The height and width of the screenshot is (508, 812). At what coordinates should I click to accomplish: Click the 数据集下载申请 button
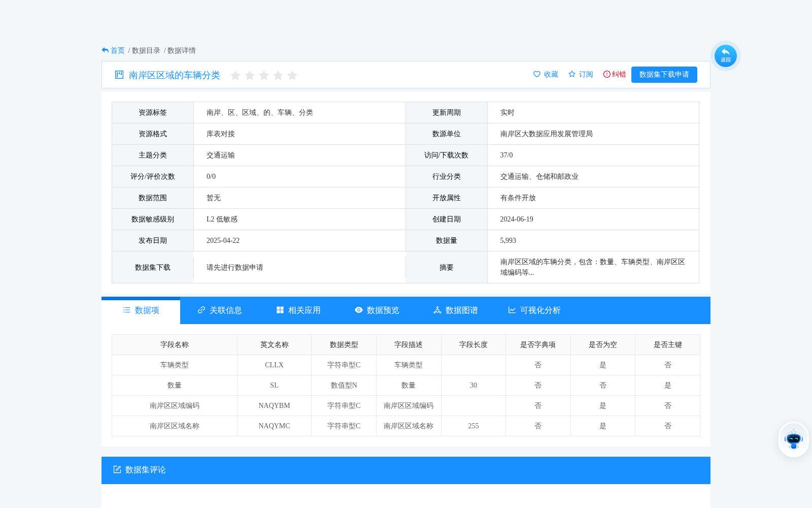pos(664,75)
